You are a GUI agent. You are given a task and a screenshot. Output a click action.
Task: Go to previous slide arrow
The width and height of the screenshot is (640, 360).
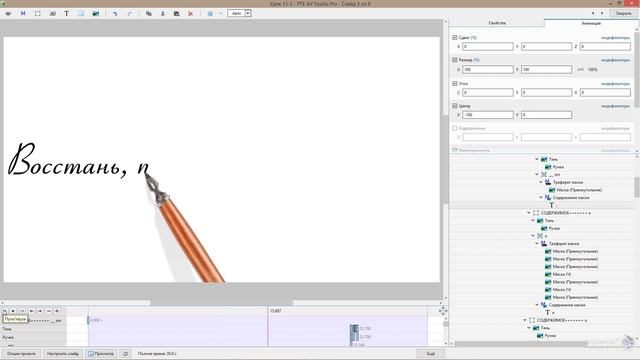point(593,13)
